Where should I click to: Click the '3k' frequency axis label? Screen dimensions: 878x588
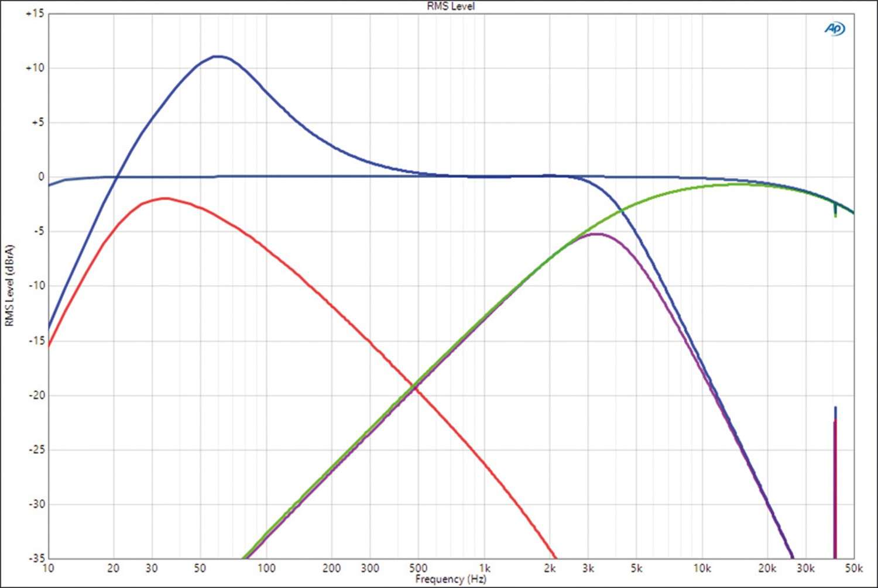tap(588, 568)
